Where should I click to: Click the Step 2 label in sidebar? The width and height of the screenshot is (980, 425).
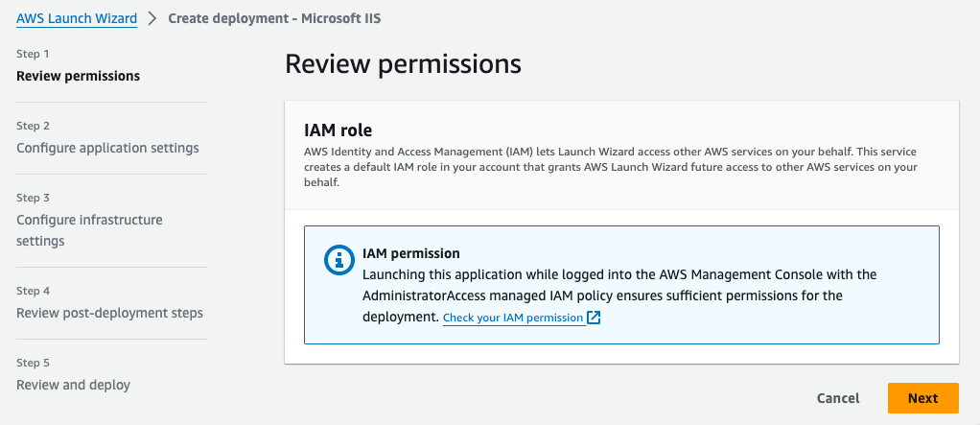pos(34,126)
